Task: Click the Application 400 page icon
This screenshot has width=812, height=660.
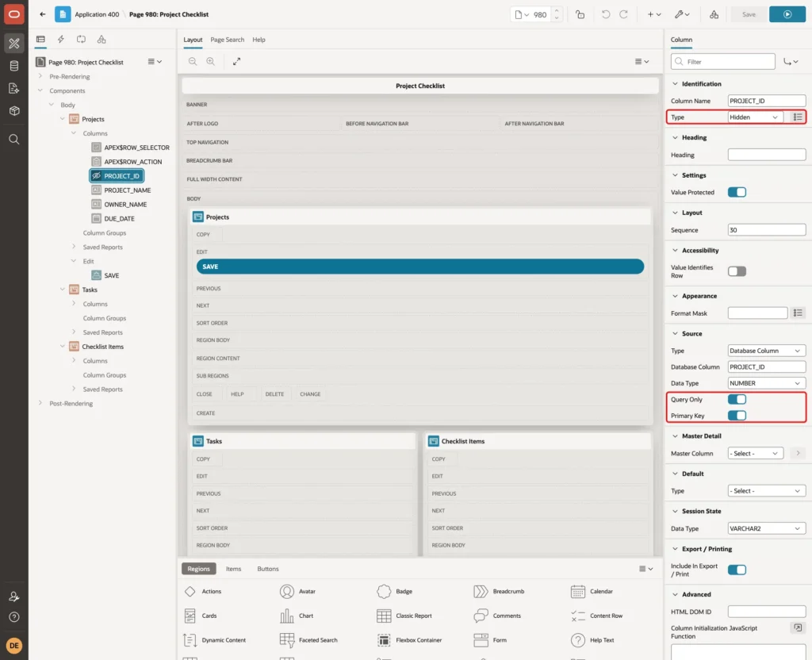Action: pyautogui.click(x=63, y=14)
